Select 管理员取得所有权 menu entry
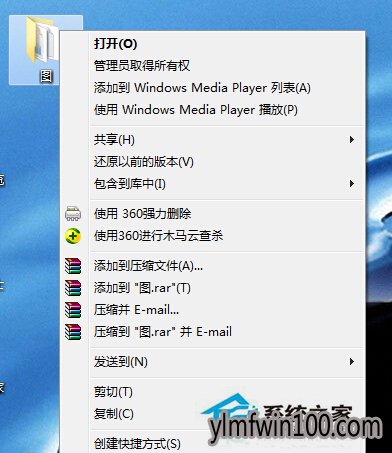The width and height of the screenshot is (392, 453). point(142,66)
